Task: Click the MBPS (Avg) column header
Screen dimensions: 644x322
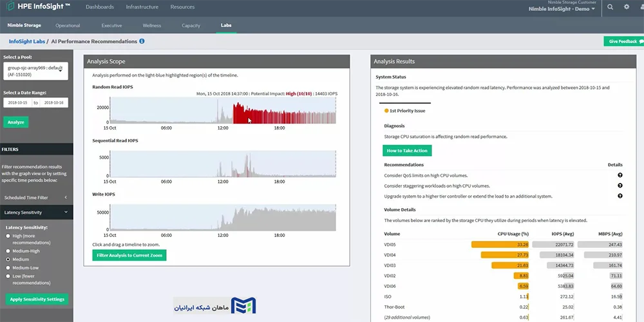Action: (611, 234)
